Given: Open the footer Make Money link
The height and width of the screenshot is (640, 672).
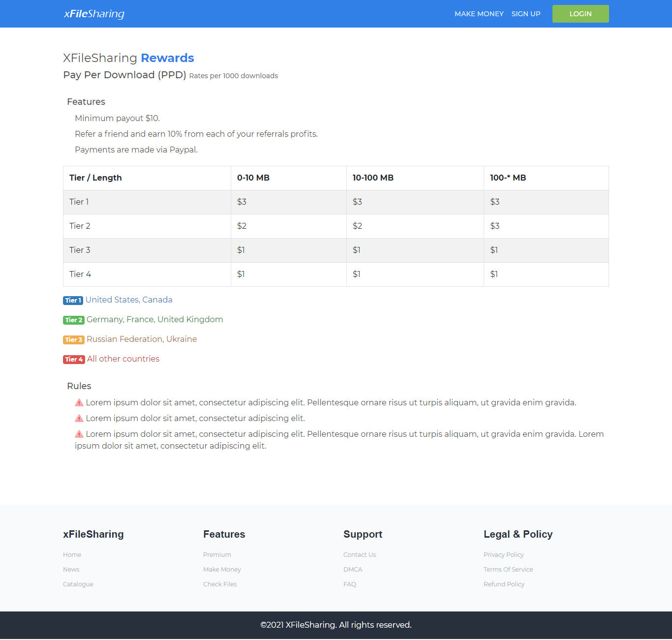Looking at the screenshot, I should [x=222, y=569].
